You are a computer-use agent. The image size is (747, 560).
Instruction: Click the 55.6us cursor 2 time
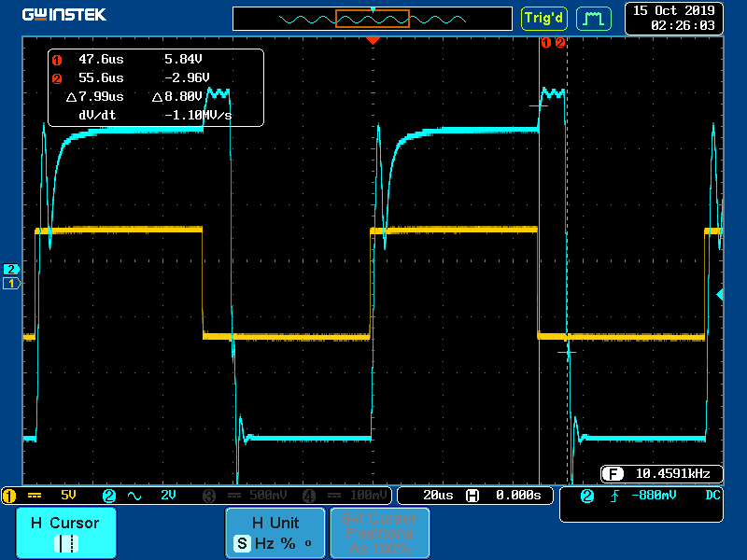[x=101, y=77]
